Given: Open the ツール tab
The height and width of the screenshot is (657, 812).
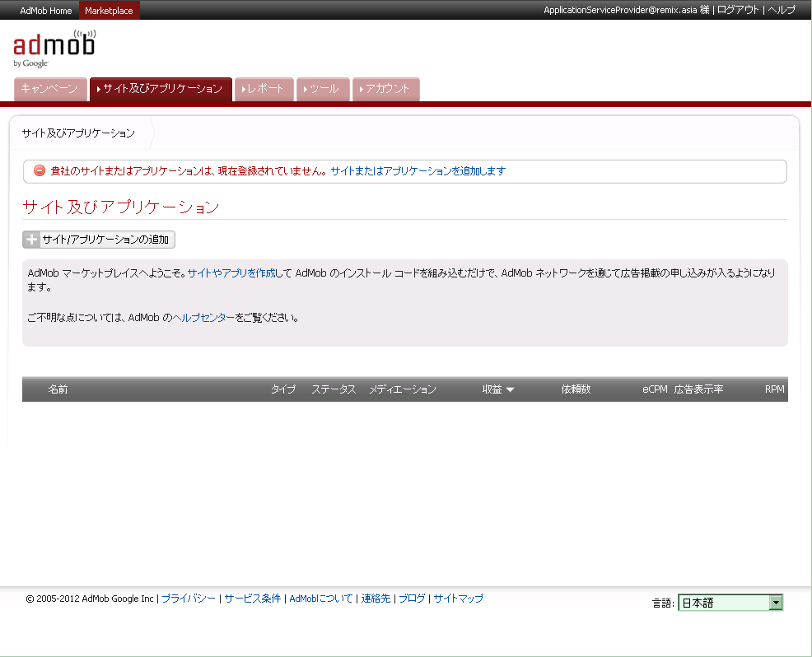Looking at the screenshot, I should click(323, 89).
